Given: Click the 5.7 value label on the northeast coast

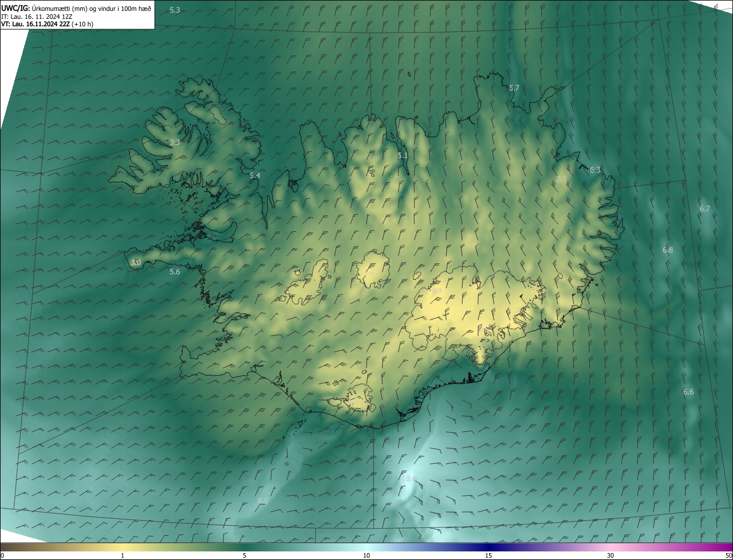Looking at the screenshot, I should point(514,88).
